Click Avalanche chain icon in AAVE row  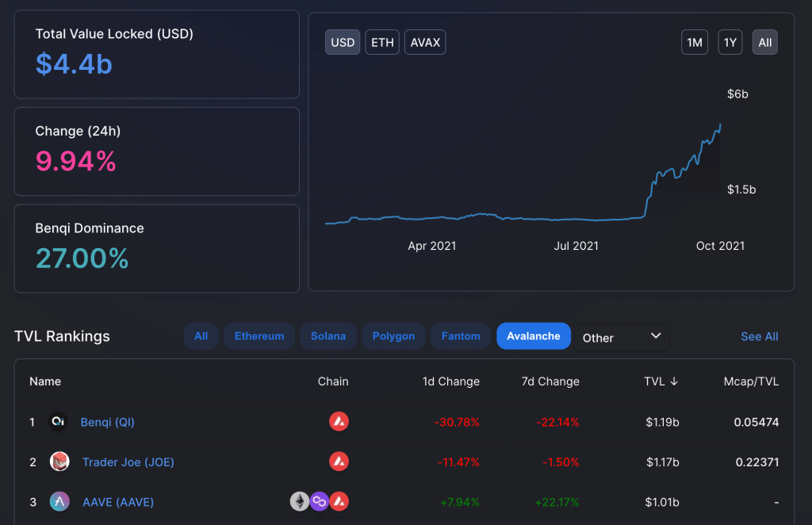pyautogui.click(x=339, y=501)
